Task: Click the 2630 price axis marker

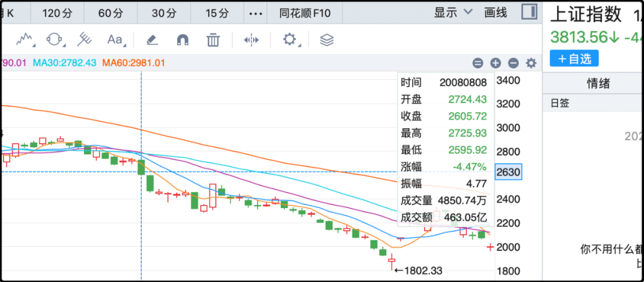Action: pyautogui.click(x=508, y=172)
